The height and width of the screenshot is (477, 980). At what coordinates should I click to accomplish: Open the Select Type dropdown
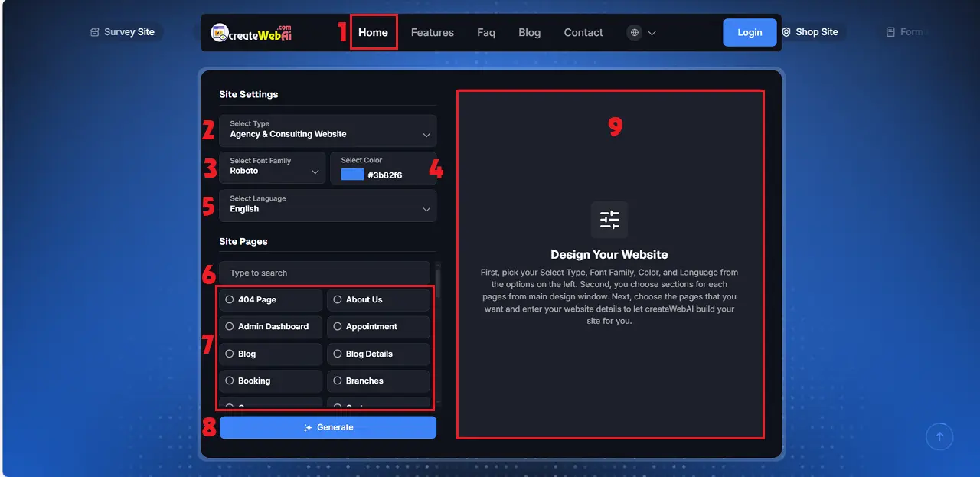[x=328, y=130]
